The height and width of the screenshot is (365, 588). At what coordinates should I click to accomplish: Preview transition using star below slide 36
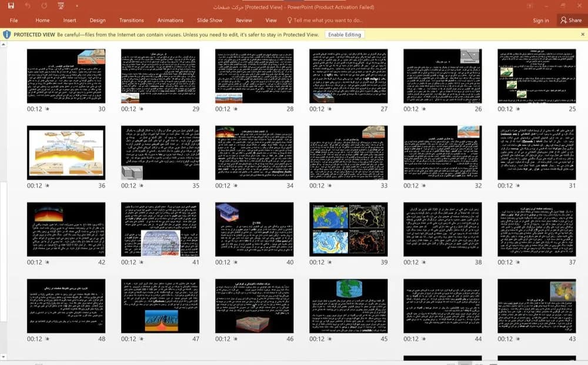[47, 186]
